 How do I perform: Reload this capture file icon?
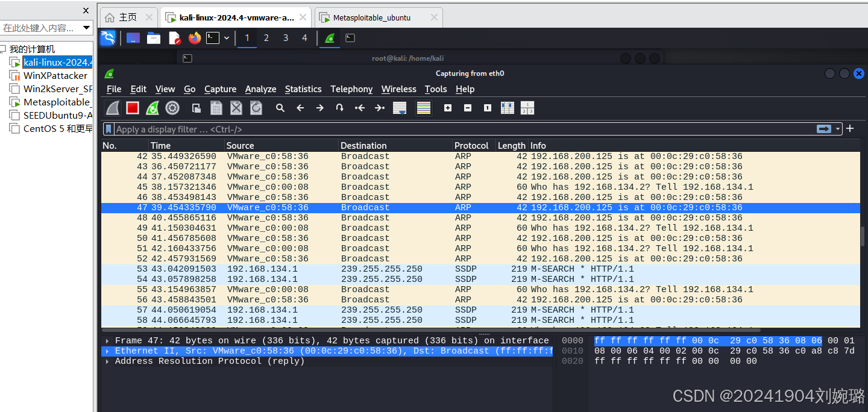tap(256, 108)
